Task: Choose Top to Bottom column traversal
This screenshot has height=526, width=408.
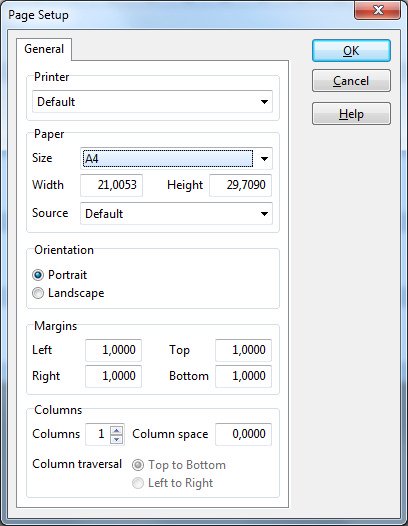Action: (x=138, y=465)
